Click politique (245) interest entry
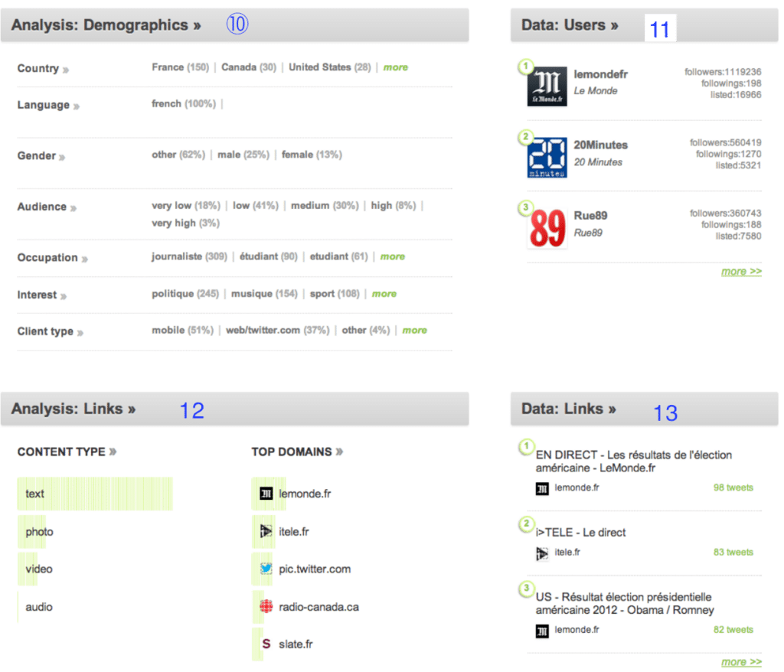Image resolution: width=784 pixels, height=672 pixels. pyautogui.click(x=185, y=293)
